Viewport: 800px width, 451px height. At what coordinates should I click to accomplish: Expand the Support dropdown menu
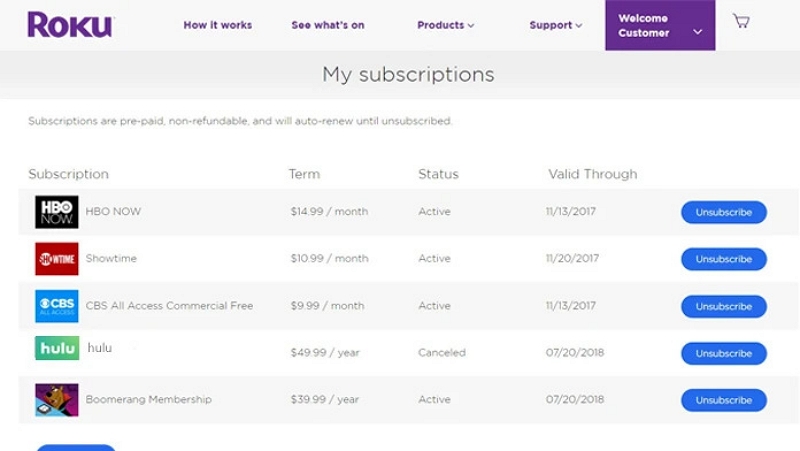point(555,25)
